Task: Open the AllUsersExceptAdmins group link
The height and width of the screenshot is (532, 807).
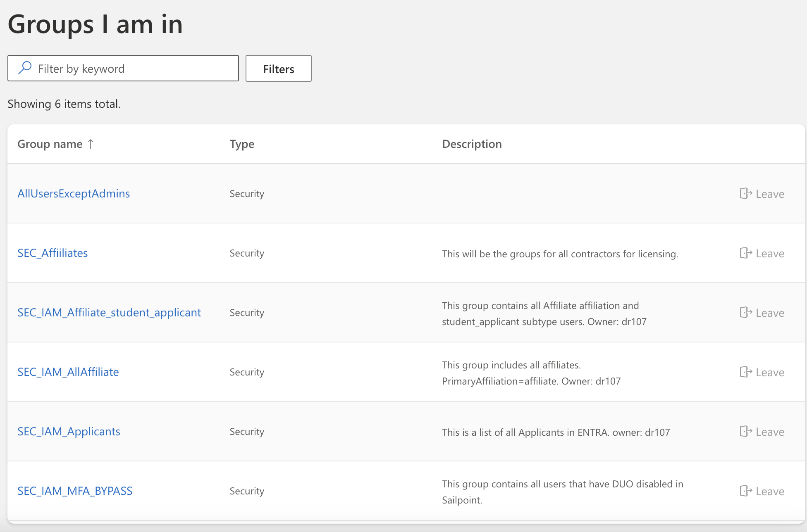Action: pos(74,193)
